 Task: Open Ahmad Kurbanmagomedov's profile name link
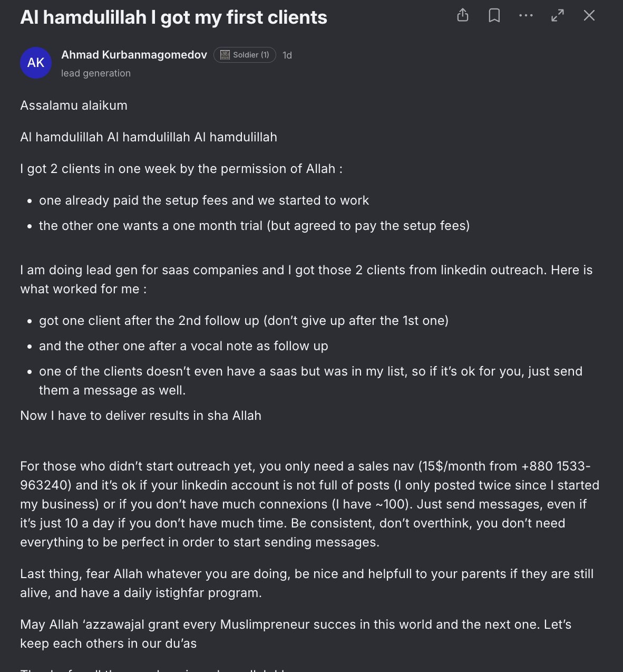[134, 55]
